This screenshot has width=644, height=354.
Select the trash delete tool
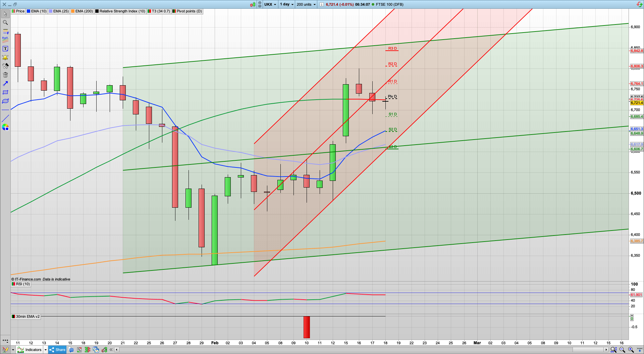[5, 75]
